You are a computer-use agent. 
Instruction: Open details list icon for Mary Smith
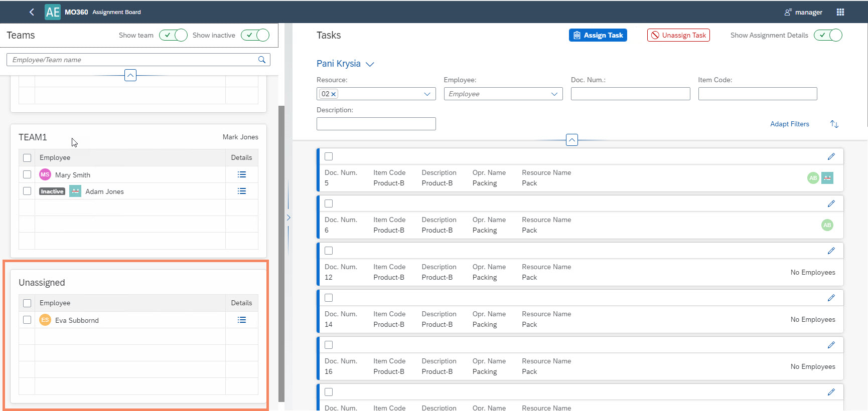[241, 174]
